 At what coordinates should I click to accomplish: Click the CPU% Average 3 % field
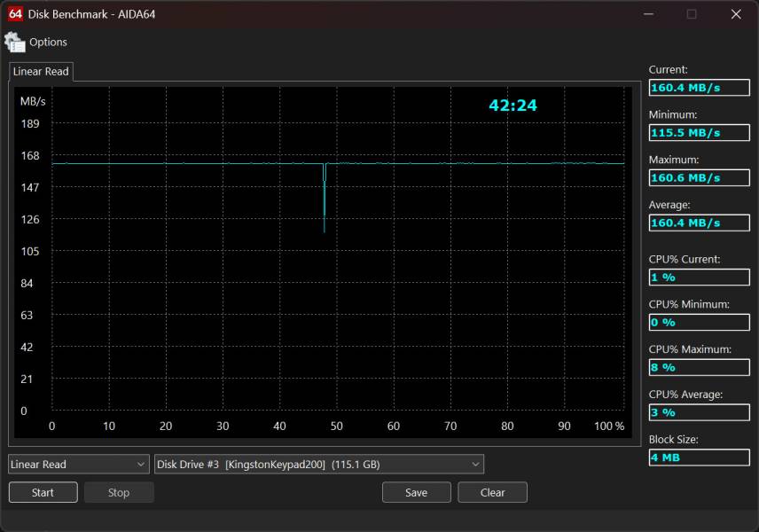(699, 412)
